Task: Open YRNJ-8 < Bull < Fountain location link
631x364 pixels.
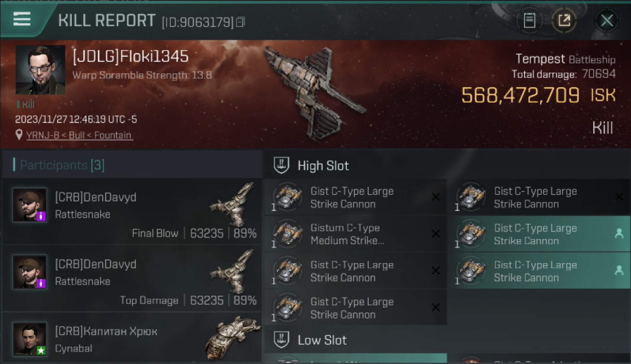Action: pyautogui.click(x=80, y=135)
